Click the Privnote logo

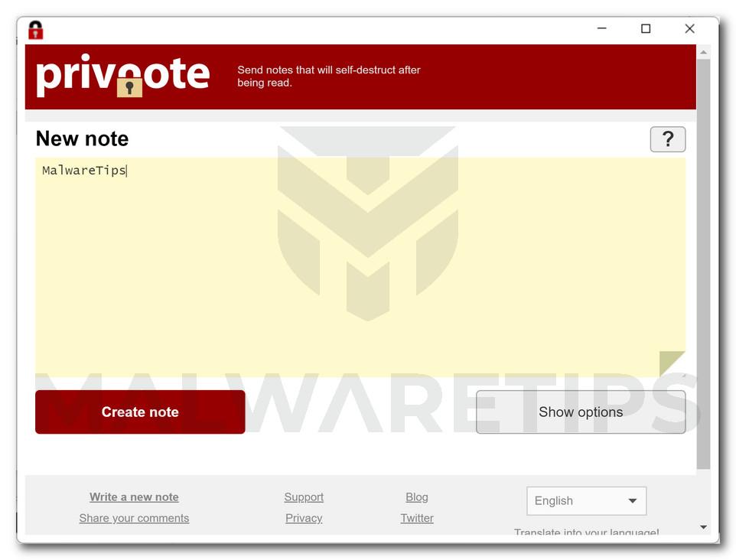(122, 76)
